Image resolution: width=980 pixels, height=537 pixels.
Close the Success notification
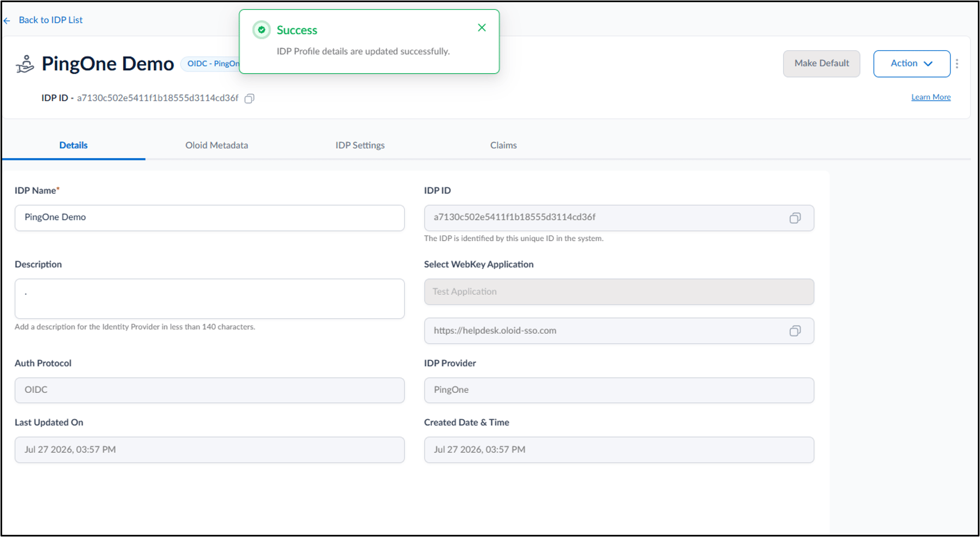coord(482,28)
